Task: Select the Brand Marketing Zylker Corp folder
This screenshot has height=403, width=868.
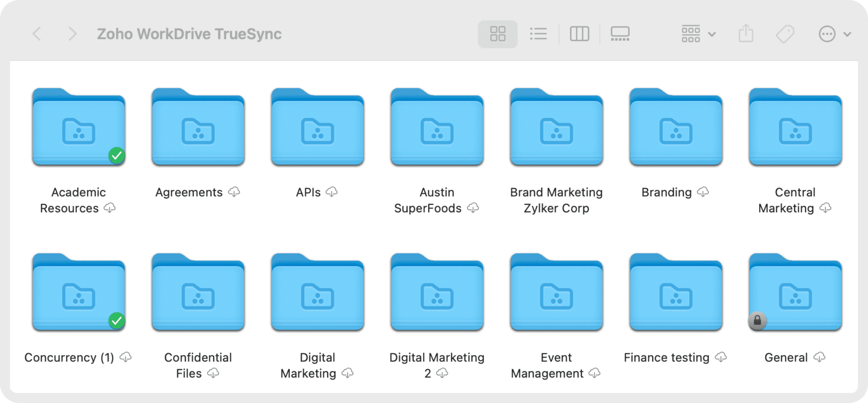Action: pyautogui.click(x=556, y=127)
